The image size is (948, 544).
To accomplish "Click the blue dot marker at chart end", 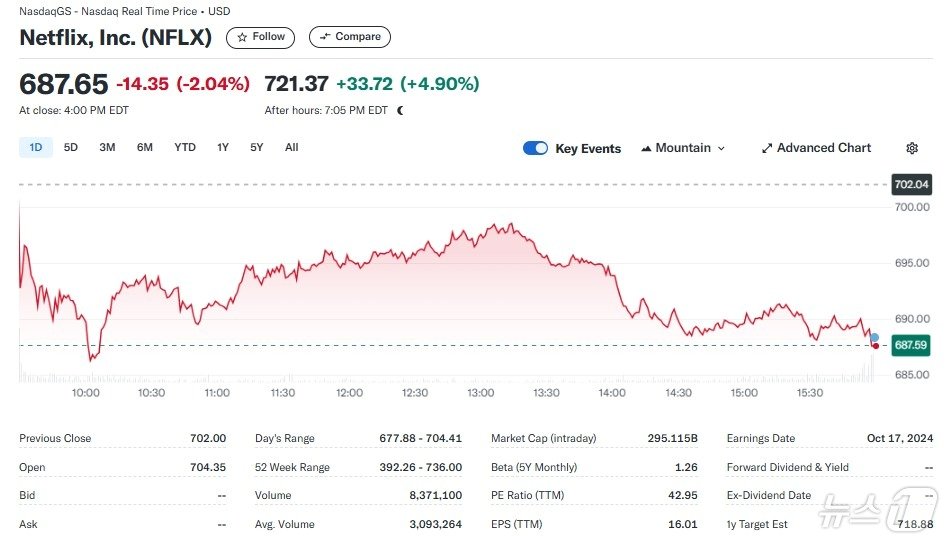I will [875, 337].
